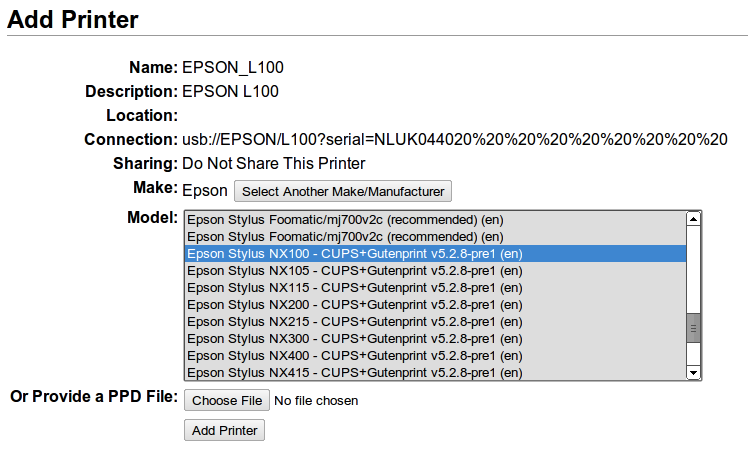Image resolution: width=748 pixels, height=457 pixels.
Task: Click the 'EPSON L100' description value
Action: pyautogui.click(x=230, y=92)
